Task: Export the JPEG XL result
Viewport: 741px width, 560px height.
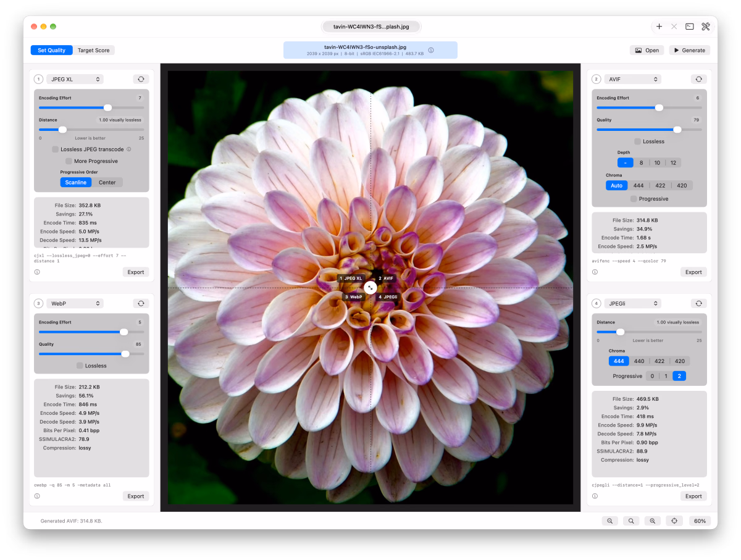Action: 136,272
